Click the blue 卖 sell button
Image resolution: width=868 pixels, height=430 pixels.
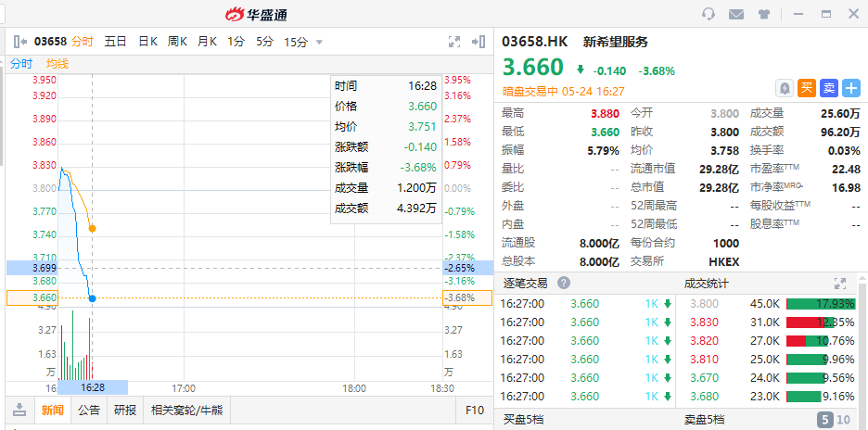[829, 88]
